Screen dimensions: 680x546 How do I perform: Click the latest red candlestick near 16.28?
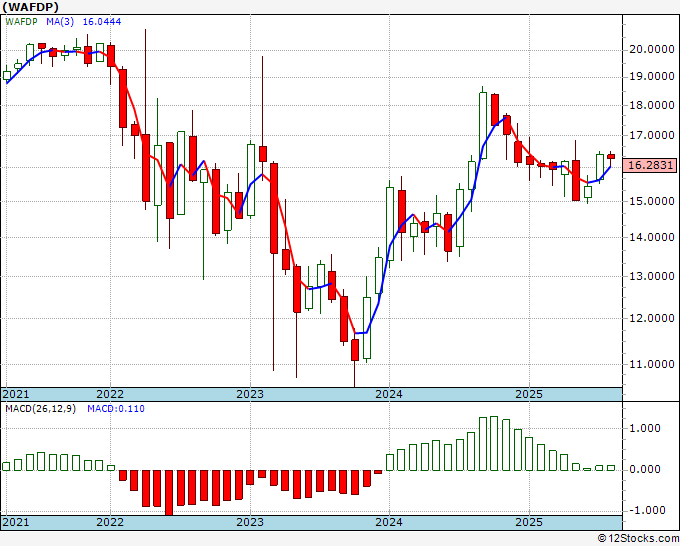coord(611,157)
